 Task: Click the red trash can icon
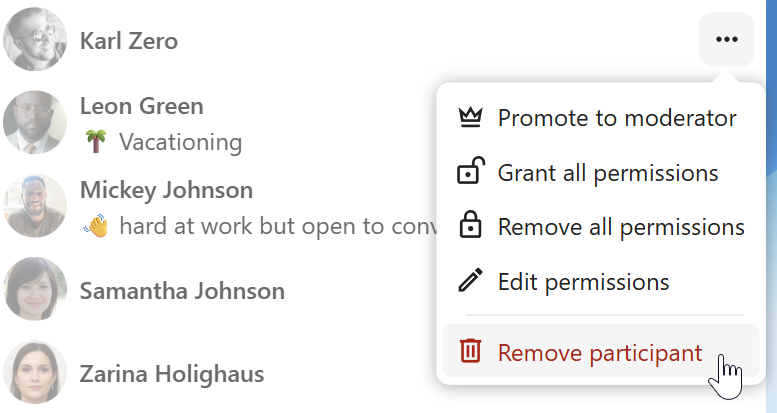point(470,352)
